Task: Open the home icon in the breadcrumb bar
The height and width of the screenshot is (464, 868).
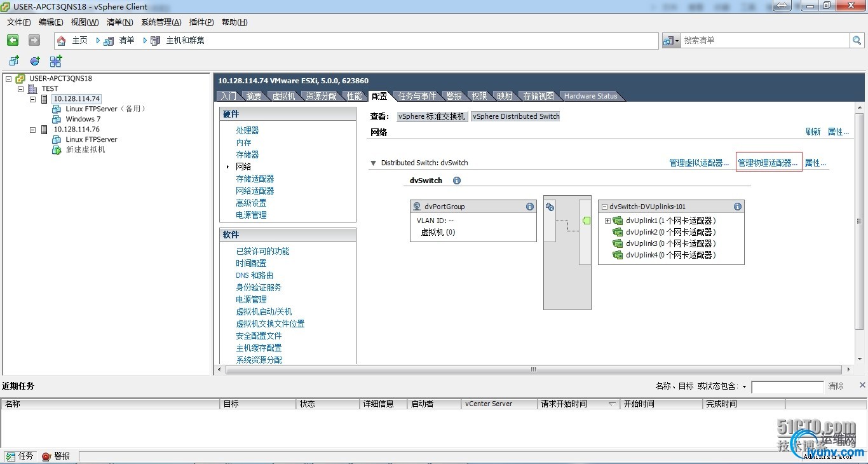Action: pos(62,41)
